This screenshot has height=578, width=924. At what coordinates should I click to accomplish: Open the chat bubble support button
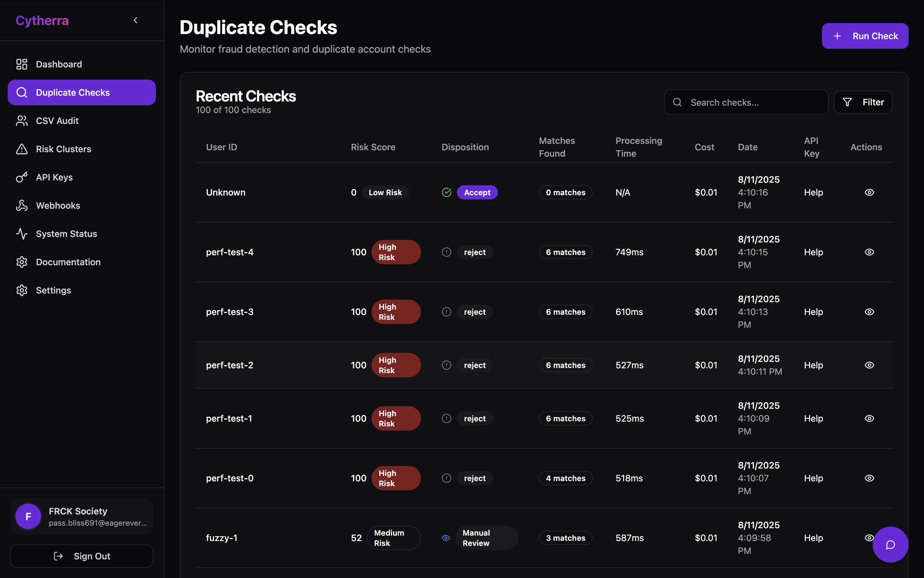(890, 545)
